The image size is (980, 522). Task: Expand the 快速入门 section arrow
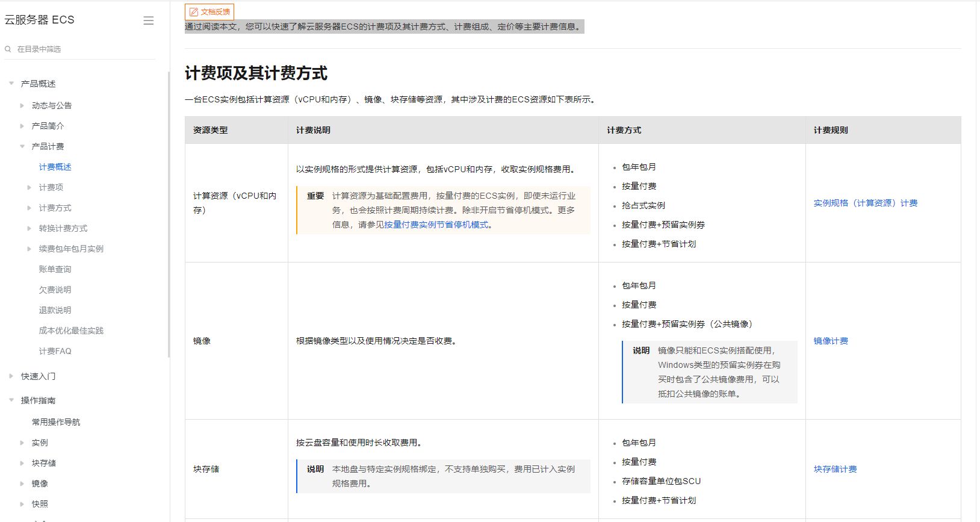click(11, 376)
